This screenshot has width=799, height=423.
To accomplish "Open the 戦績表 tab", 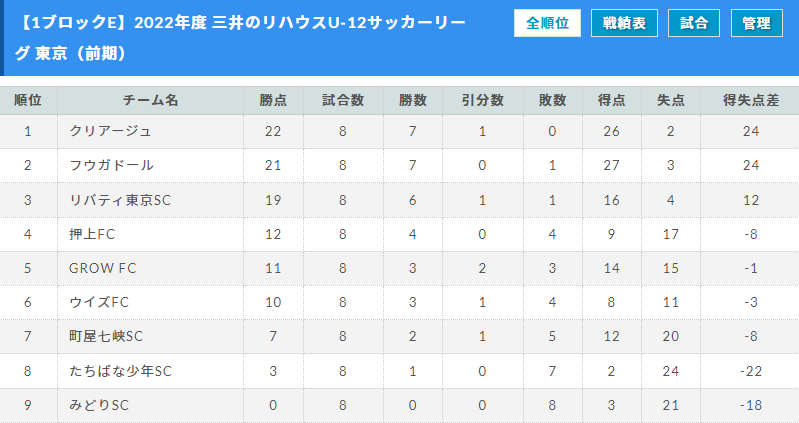I will coord(624,23).
